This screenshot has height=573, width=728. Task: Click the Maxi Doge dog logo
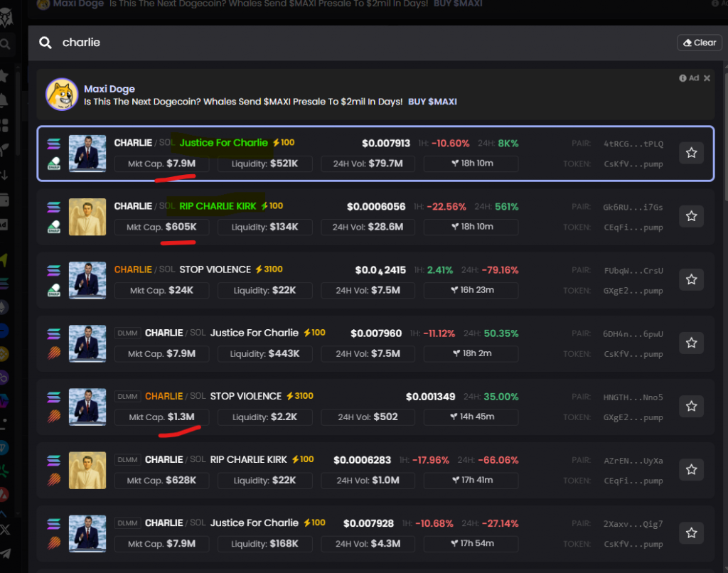[62, 95]
